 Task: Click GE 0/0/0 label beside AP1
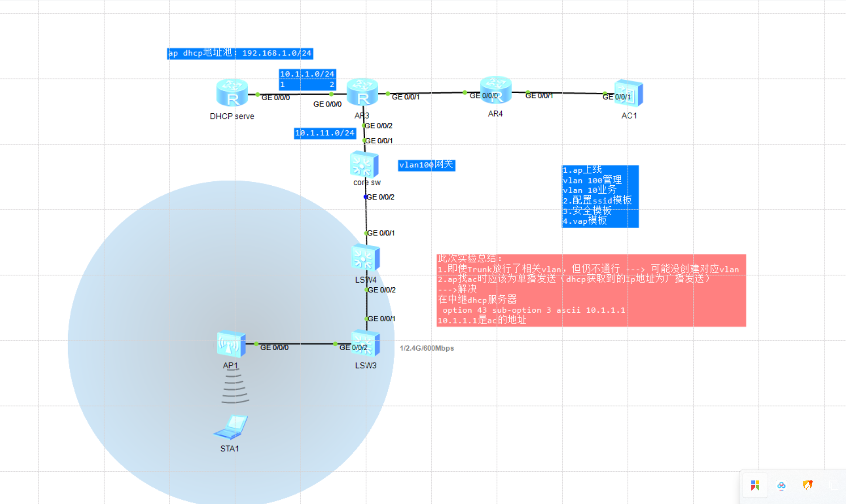coord(274,347)
